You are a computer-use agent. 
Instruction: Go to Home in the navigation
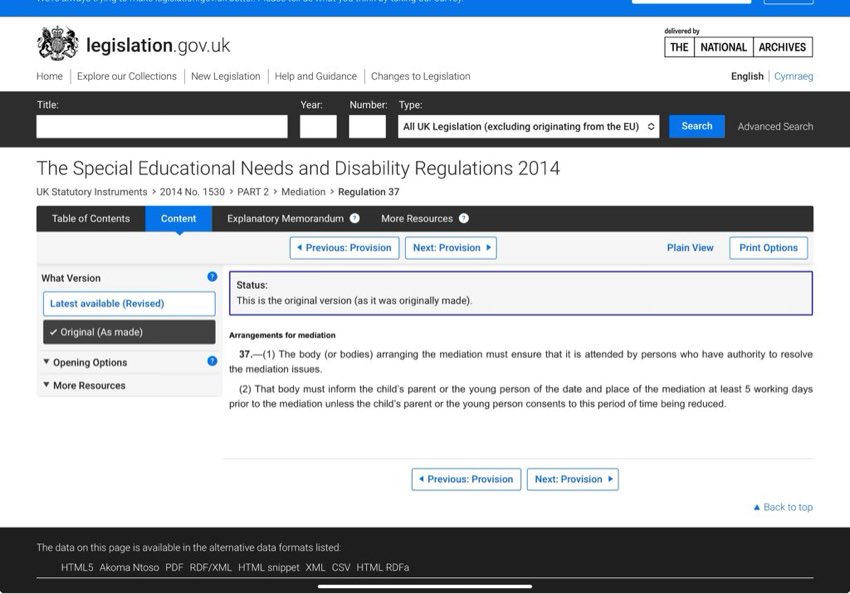coord(49,76)
